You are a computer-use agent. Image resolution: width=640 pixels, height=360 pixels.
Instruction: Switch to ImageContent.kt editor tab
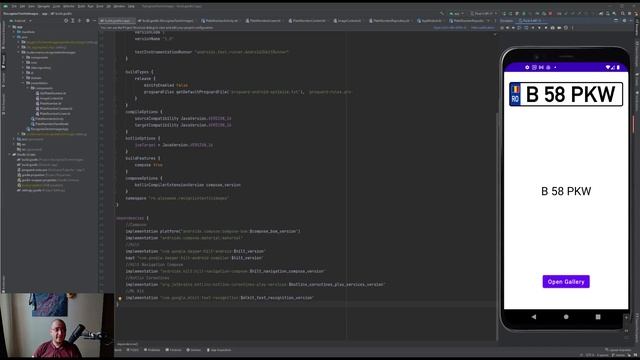click(348, 20)
